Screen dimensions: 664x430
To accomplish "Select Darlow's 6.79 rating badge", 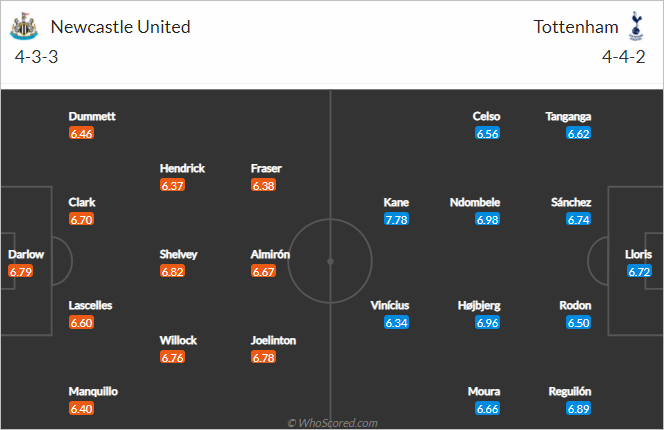I will tap(20, 272).
